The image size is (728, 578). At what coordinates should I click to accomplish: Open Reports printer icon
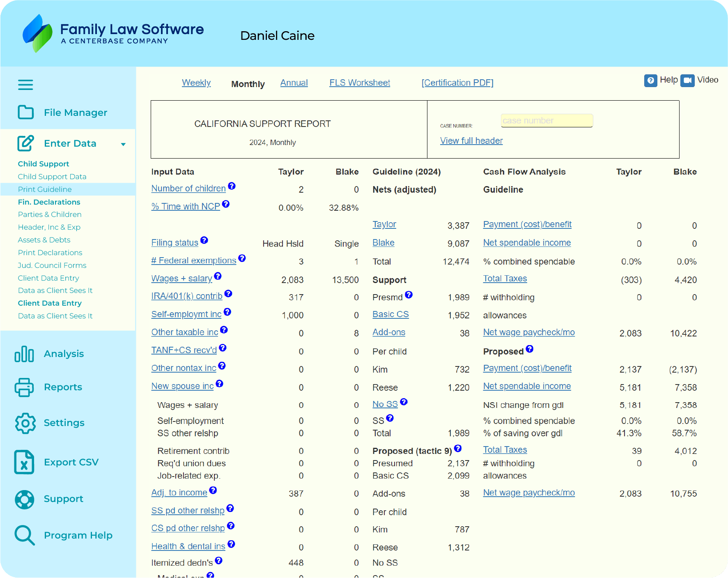click(x=24, y=387)
